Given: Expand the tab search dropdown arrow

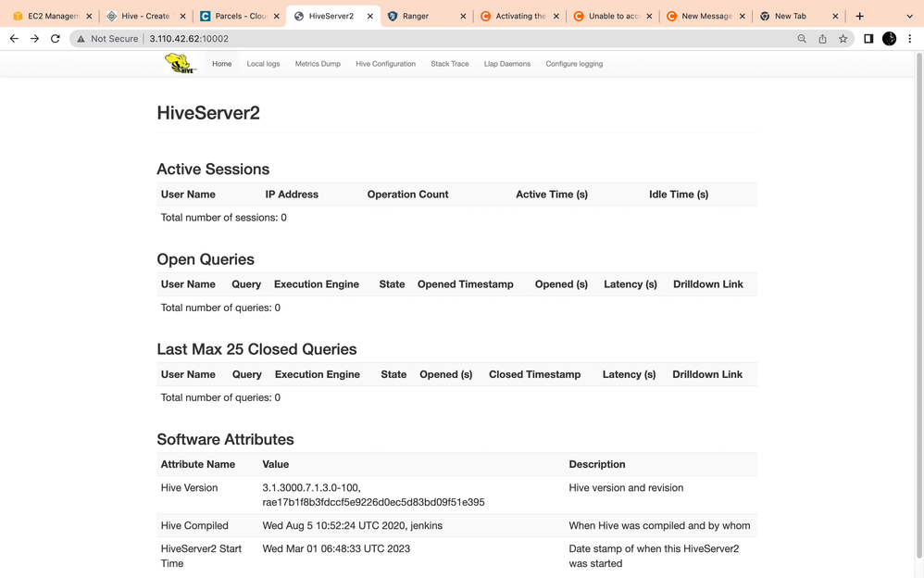Looking at the screenshot, I should click(910, 16).
